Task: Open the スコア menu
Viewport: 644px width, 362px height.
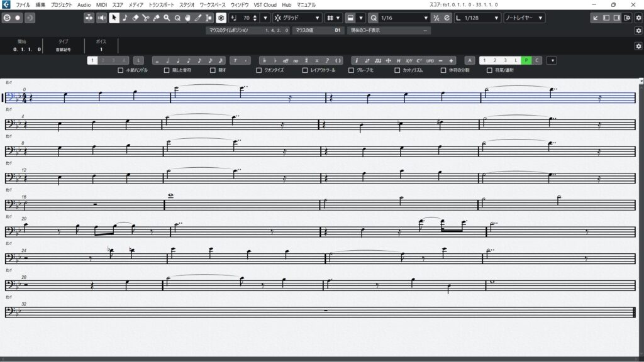Action: pyautogui.click(x=118, y=4)
